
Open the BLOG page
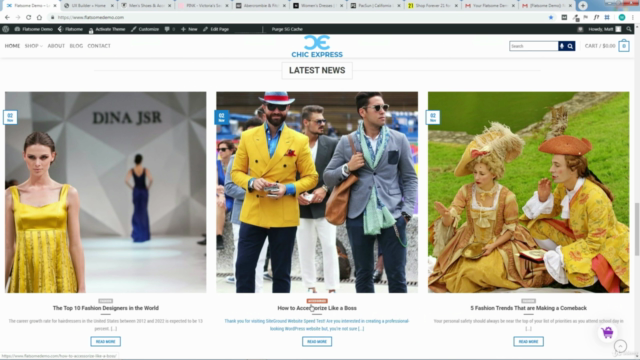[x=76, y=46]
